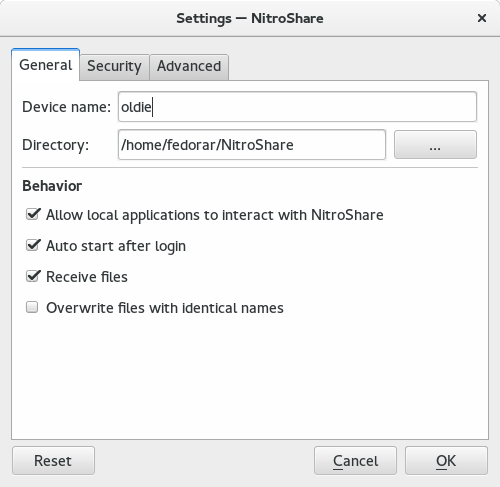Click the Behavior section heading
This screenshot has width=500, height=487.
pyautogui.click(x=52, y=186)
